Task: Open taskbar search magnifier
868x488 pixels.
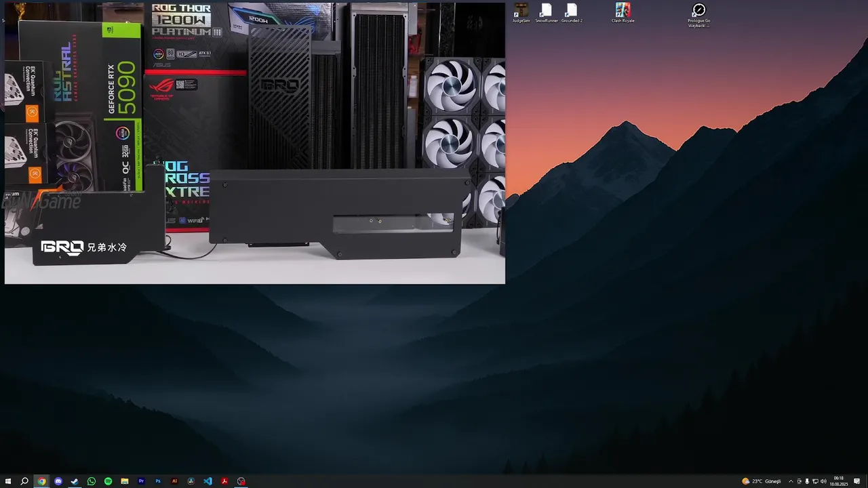Action: point(24,481)
